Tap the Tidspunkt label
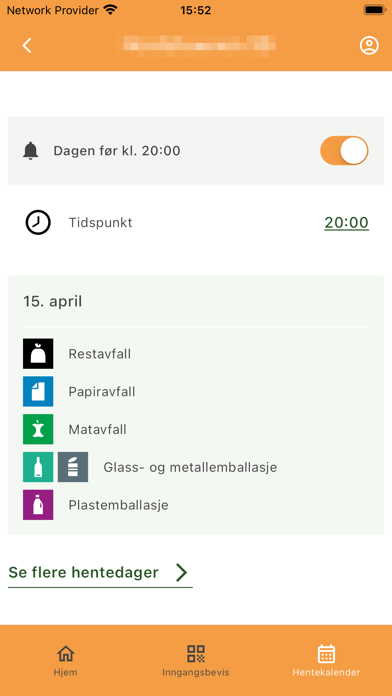The width and height of the screenshot is (392, 696). [x=100, y=222]
